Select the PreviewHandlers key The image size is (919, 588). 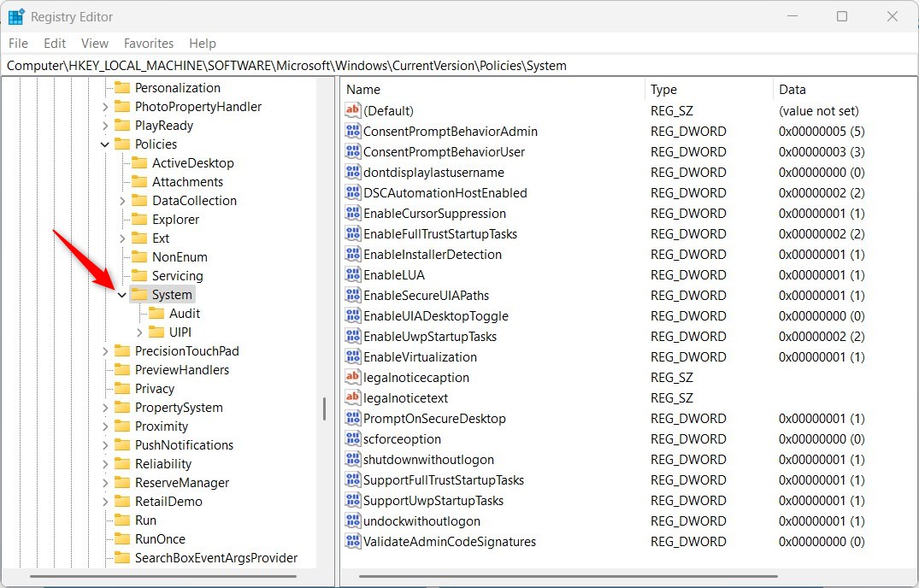click(182, 369)
